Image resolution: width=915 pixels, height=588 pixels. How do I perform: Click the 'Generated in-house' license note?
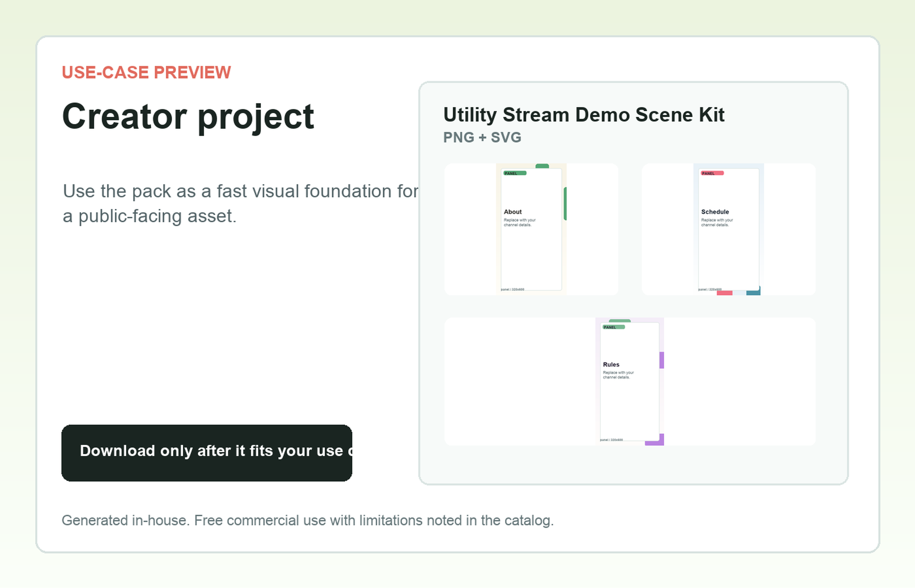[308, 520]
